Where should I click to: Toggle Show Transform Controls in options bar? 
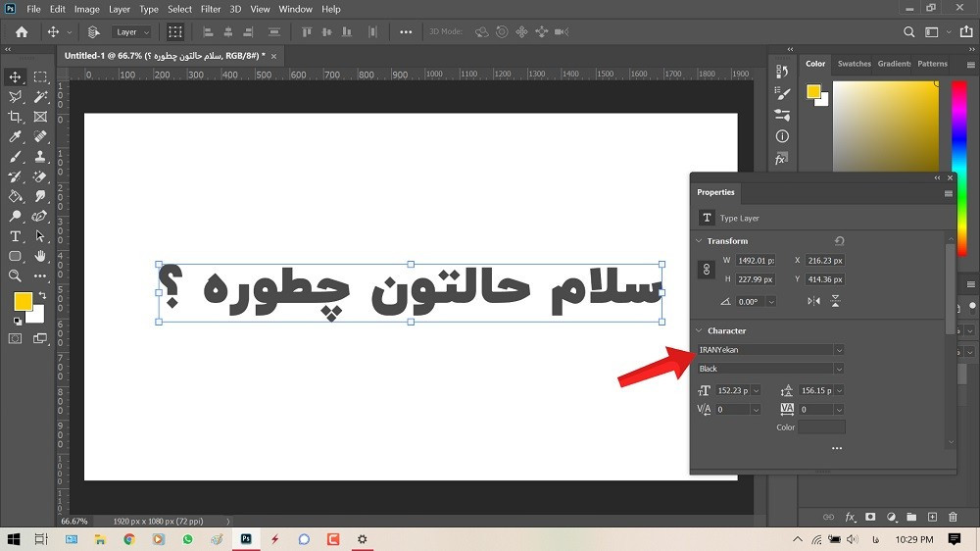[175, 32]
